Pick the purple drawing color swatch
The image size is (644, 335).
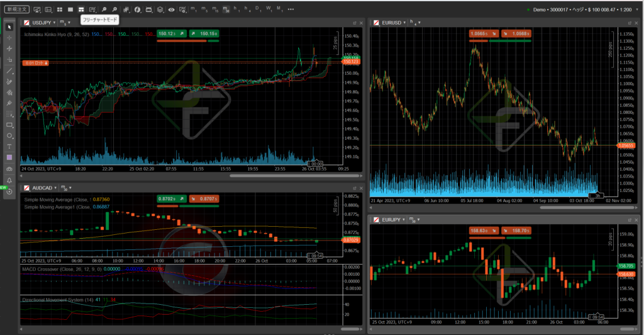click(9, 157)
